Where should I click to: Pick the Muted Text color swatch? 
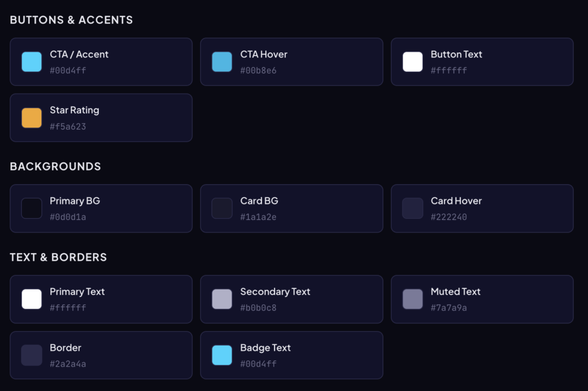pos(412,299)
